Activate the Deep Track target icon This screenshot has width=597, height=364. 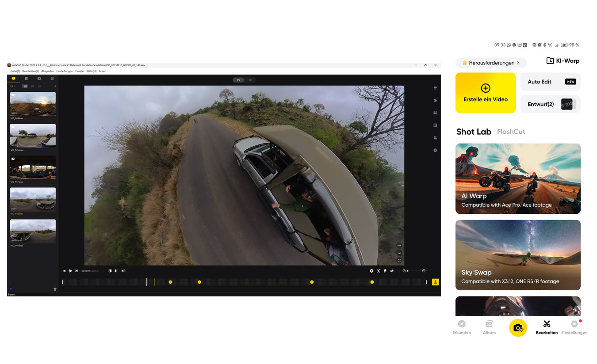pos(379,271)
